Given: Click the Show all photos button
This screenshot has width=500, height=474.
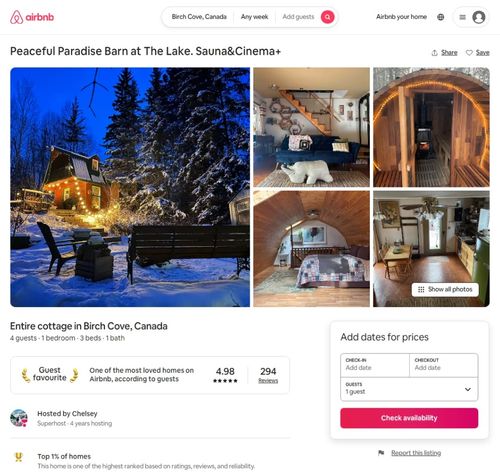Looking at the screenshot, I should coord(445,289).
